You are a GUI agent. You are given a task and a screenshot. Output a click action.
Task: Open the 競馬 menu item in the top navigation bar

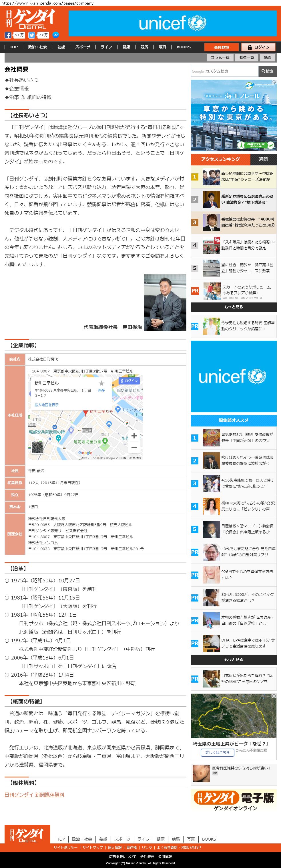click(x=144, y=47)
